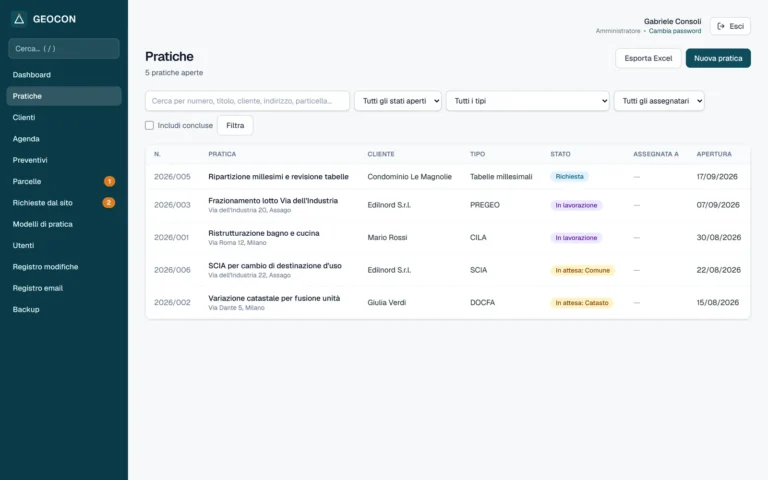
Task: Open the Tutti gli stati aperti dropdown
Action: pyautogui.click(x=398, y=101)
